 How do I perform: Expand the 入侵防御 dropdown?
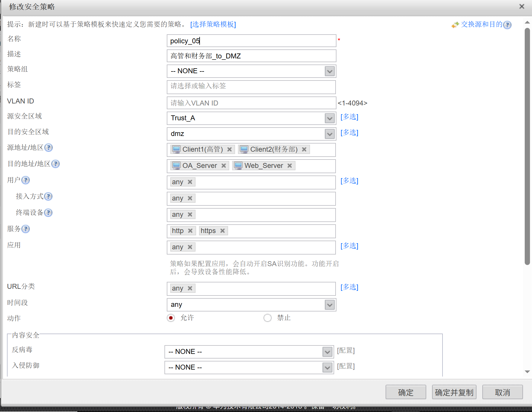click(327, 368)
